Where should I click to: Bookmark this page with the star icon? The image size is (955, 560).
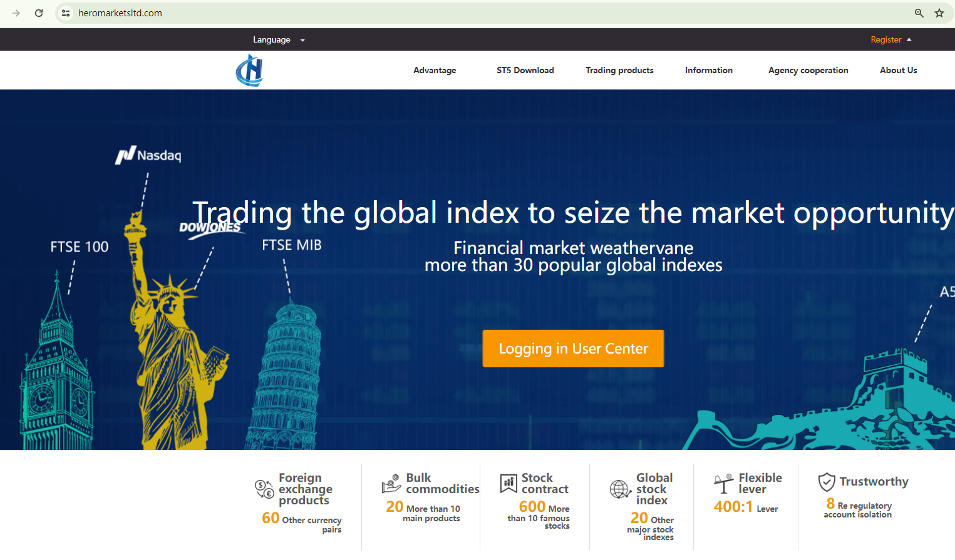pos(939,13)
